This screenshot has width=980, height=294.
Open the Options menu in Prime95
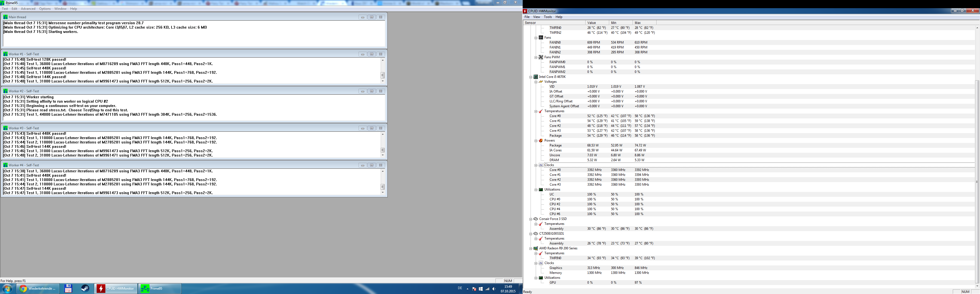45,9
